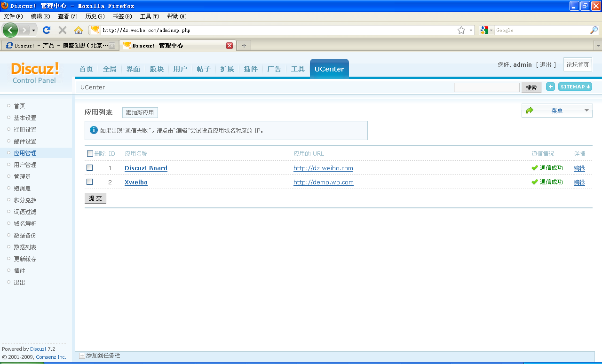The height and width of the screenshot is (364, 602).
Task: Open the back/forward history dropdown arrow
Action: pos(33,30)
